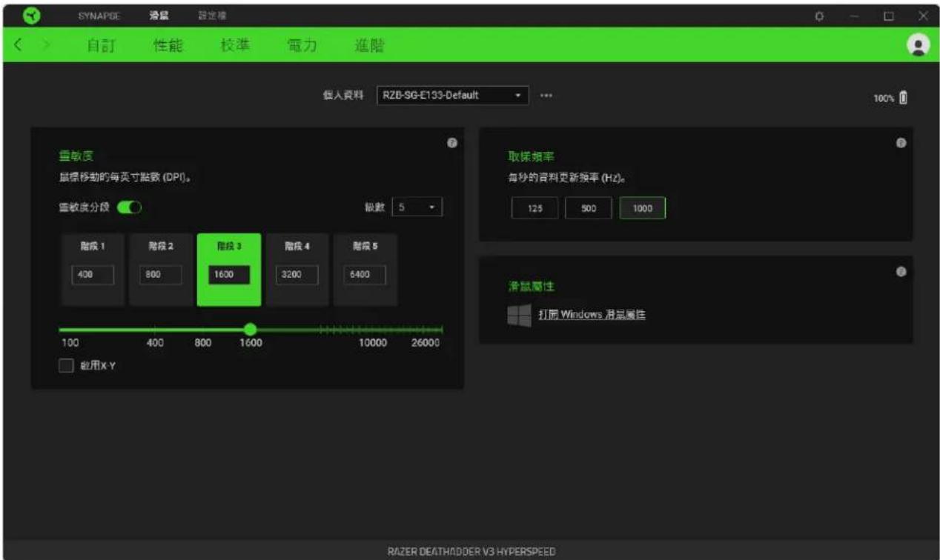This screenshot has height=560, width=940.
Task: Click slider track near 400 DPI
Action: 155,329
